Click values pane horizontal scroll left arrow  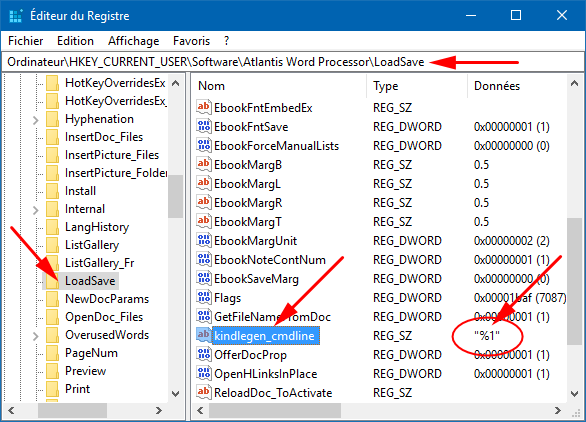pyautogui.click(x=200, y=410)
